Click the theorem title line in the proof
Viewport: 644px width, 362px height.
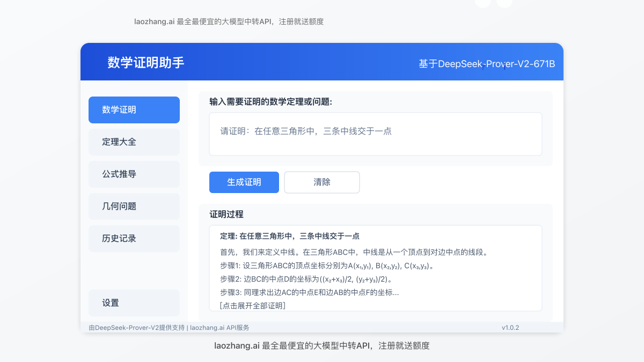pyautogui.click(x=290, y=236)
